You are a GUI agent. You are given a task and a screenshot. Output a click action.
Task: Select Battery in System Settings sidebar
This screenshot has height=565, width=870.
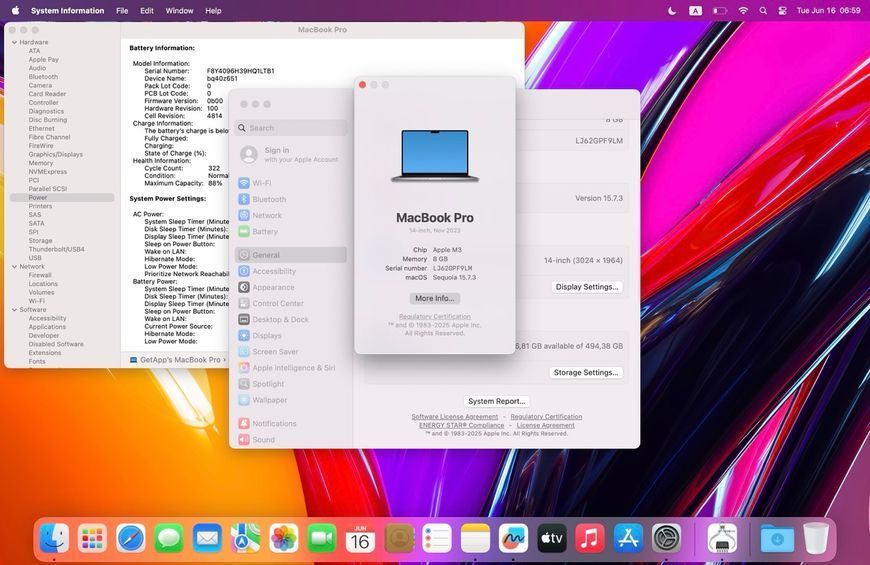point(291,231)
